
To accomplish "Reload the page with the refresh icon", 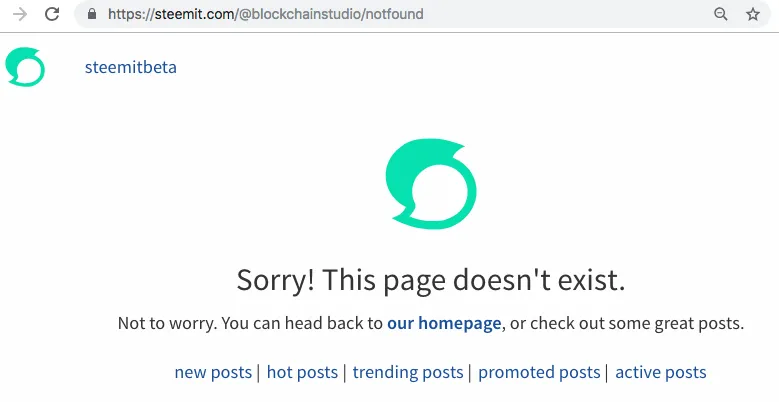I will [52, 14].
